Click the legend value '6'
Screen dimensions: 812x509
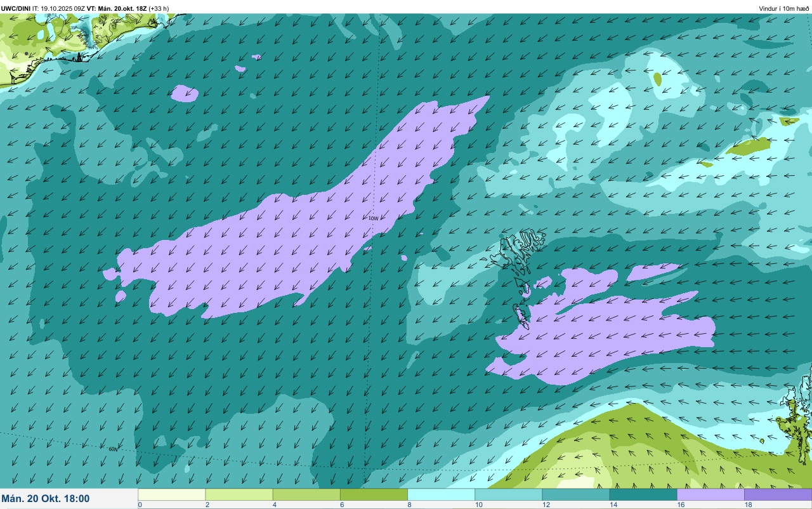341,505
